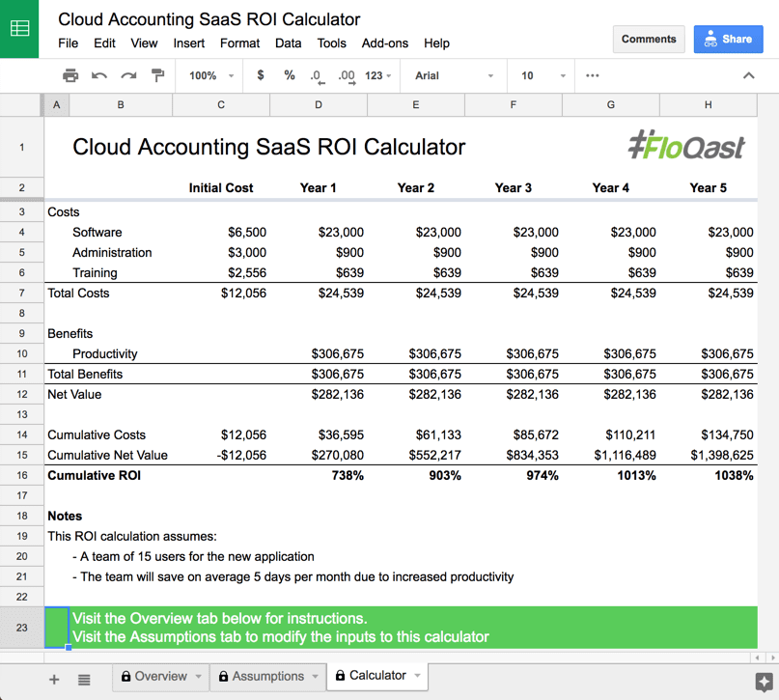Select the Year 1 cumulative ROI 738% cell

tap(319, 475)
